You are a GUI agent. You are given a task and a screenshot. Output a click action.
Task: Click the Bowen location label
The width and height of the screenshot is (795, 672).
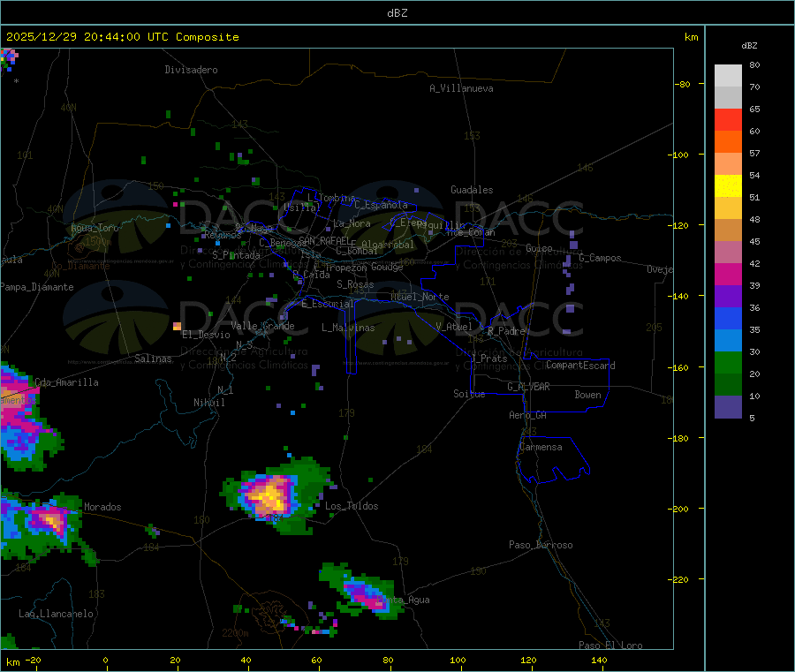pyautogui.click(x=587, y=395)
